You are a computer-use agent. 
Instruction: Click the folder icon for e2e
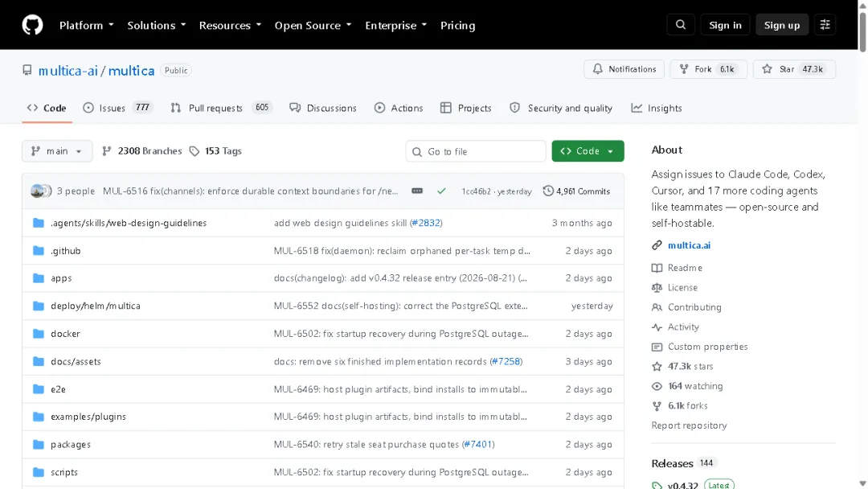[x=39, y=389]
